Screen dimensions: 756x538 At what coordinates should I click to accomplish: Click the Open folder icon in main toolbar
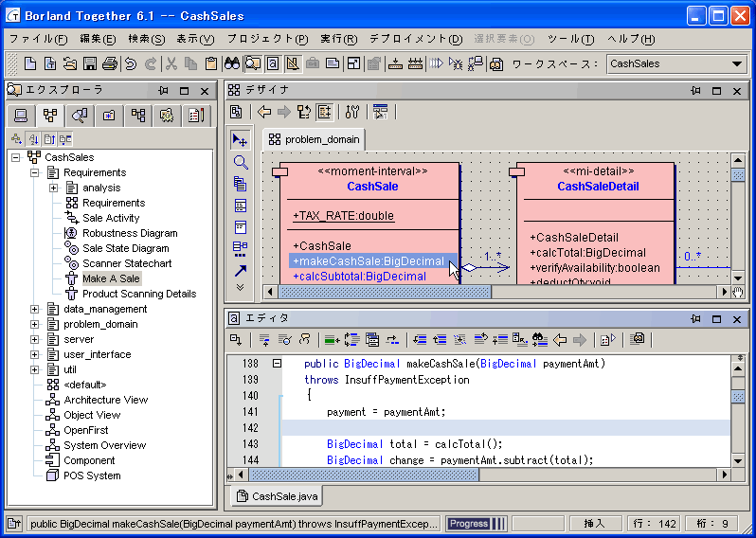coord(70,63)
